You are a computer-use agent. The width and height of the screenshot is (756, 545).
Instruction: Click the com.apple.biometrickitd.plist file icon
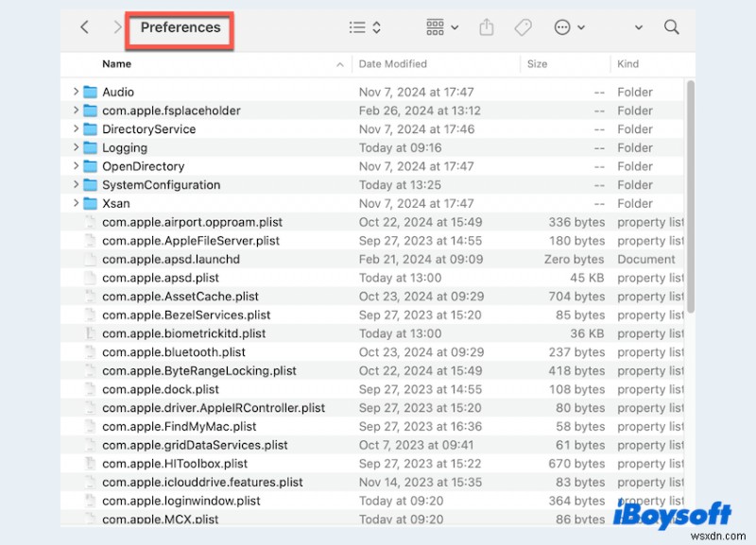[90, 333]
